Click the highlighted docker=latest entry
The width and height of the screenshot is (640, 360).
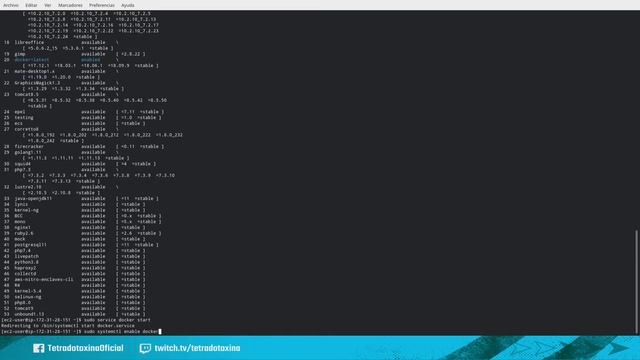click(32, 60)
